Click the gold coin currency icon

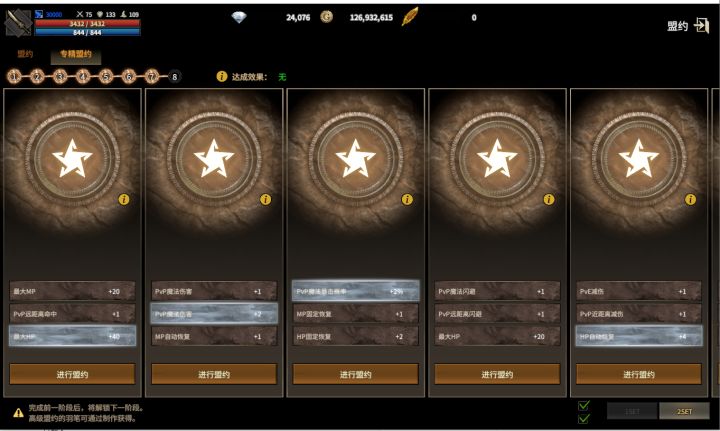326,17
